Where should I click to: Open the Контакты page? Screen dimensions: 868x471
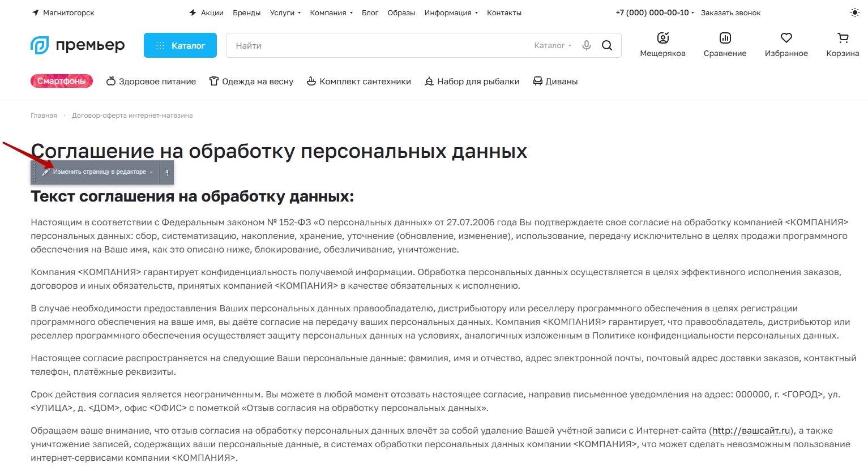point(504,12)
